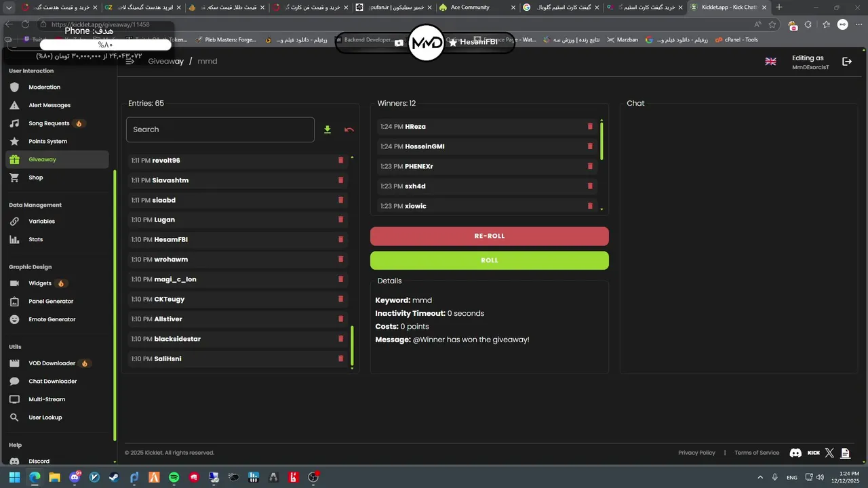868x488 pixels.
Task: Click the entries Search field
Action: pos(220,129)
